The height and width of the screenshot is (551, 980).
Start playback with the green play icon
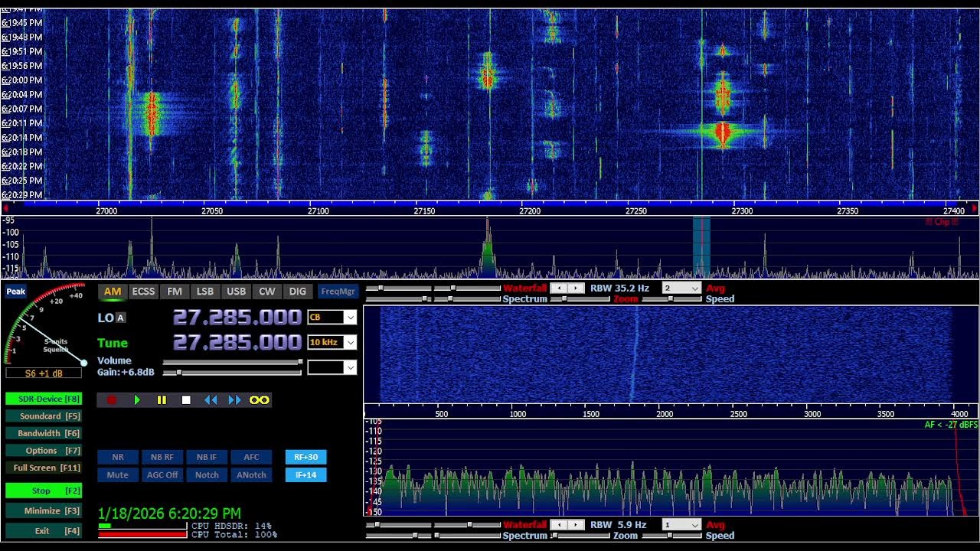click(x=137, y=399)
